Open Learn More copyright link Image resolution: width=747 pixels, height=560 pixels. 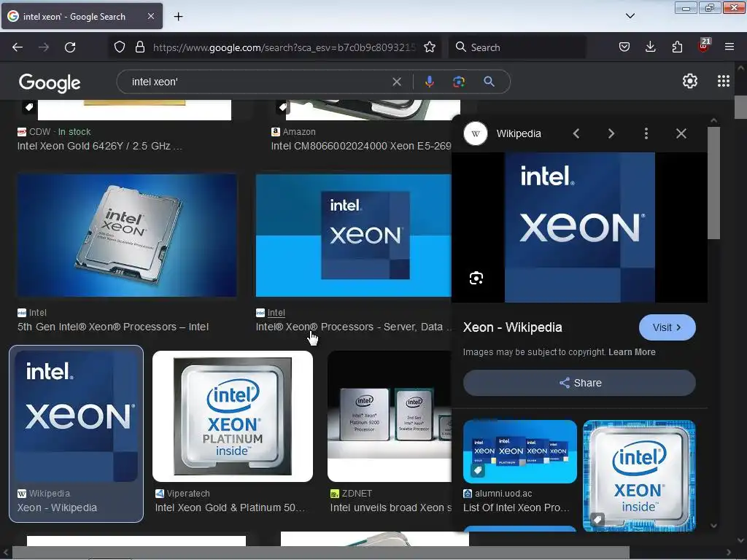632,352
